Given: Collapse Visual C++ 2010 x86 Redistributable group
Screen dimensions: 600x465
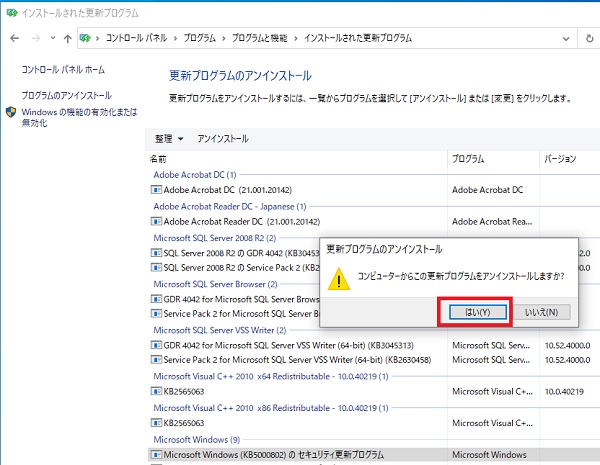Looking at the screenshot, I should pos(271,408).
